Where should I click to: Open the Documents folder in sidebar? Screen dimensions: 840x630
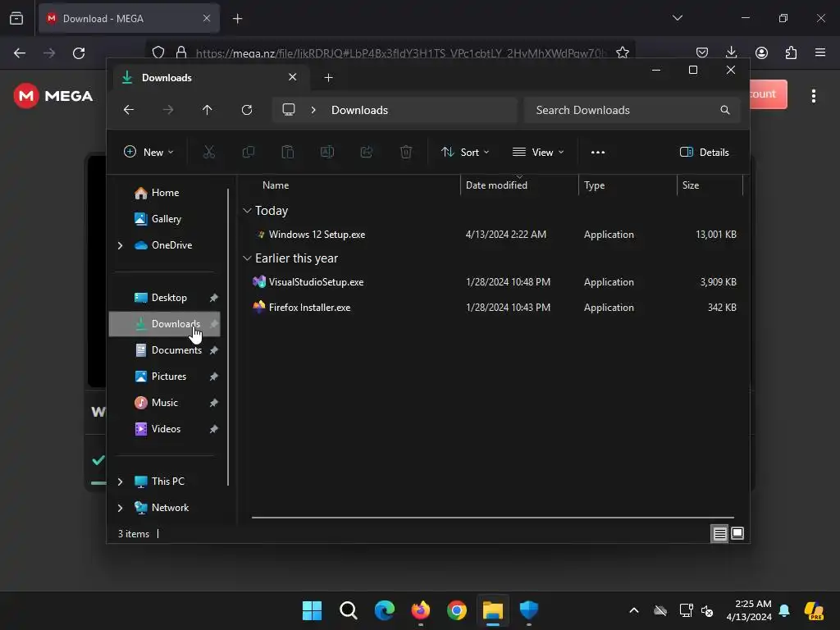point(164,350)
